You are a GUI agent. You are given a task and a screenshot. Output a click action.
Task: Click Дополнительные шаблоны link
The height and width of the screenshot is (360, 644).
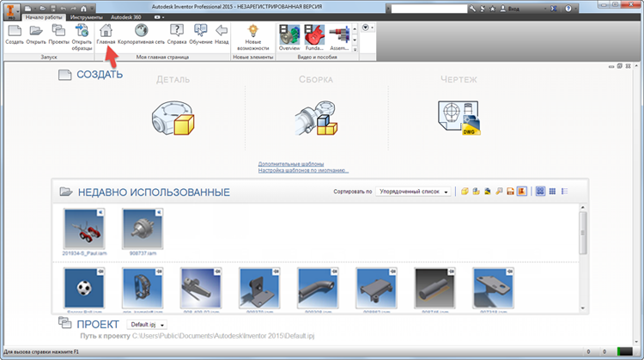291,164
